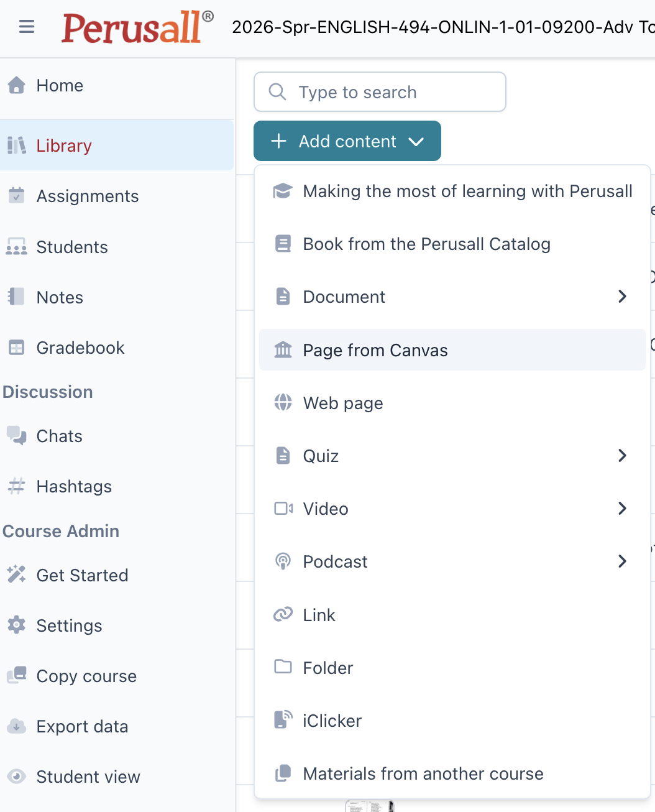655x812 pixels.
Task: Expand the Quiz submenu chevron
Action: [622, 456]
